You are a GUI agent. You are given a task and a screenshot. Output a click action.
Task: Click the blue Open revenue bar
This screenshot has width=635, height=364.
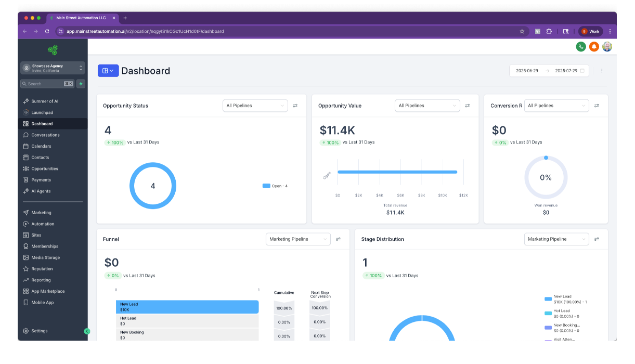tap(397, 172)
